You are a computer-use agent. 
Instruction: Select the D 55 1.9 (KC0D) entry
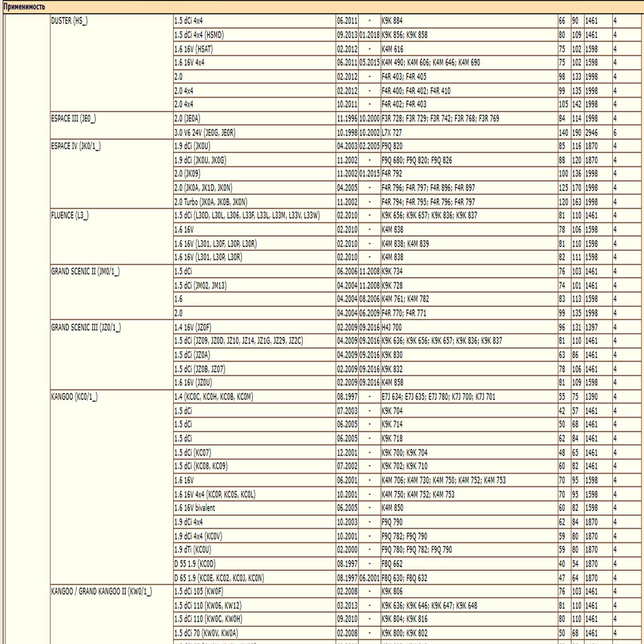195,564
